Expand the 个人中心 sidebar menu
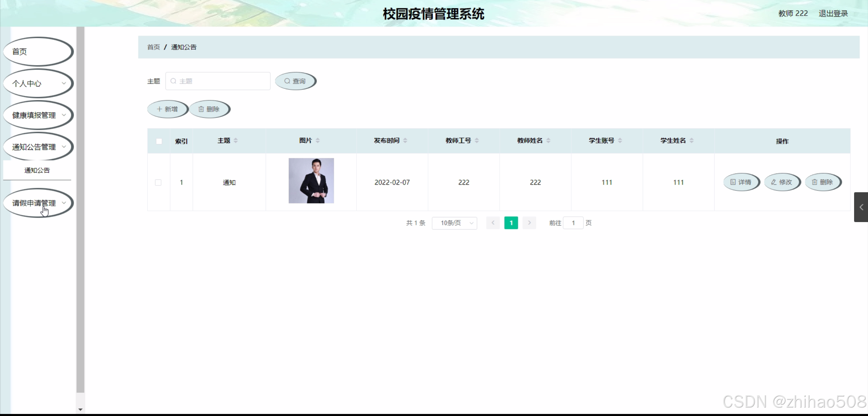This screenshot has height=416, width=868. pyautogui.click(x=37, y=83)
